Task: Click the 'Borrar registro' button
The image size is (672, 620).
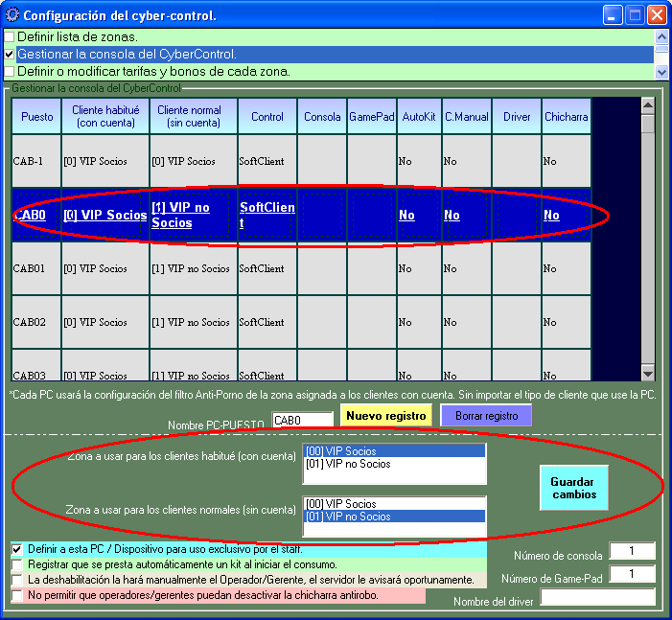Action: pos(486,416)
